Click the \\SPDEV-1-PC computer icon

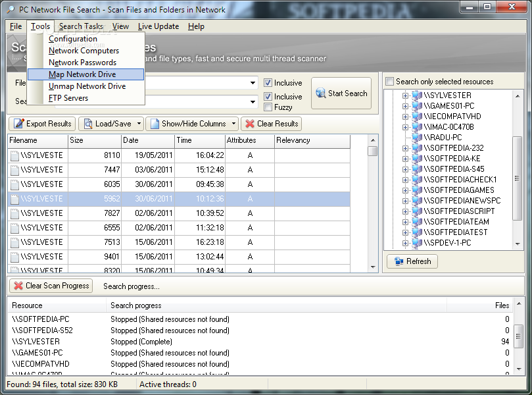(417, 243)
